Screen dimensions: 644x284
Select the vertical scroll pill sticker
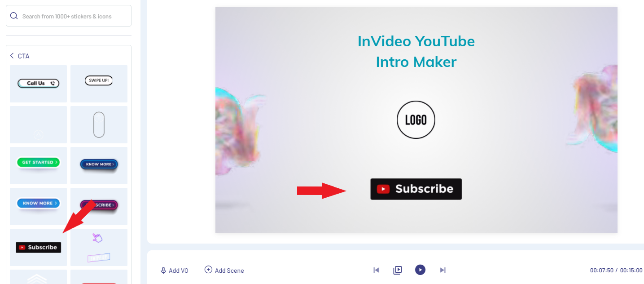[99, 124]
